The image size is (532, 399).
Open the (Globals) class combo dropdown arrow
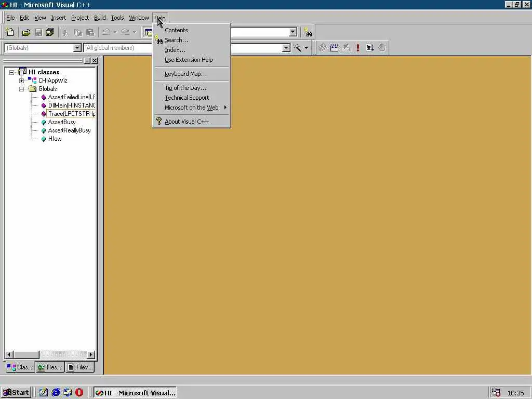click(x=77, y=48)
